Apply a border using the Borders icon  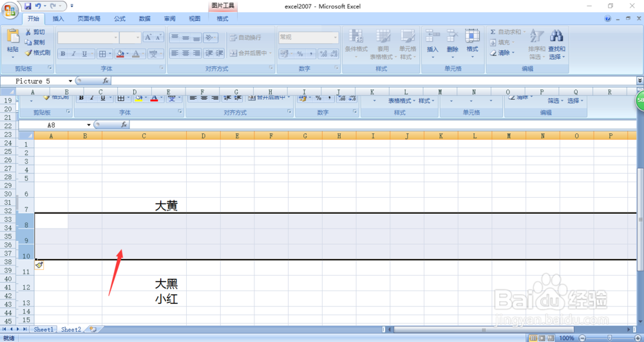pos(102,53)
